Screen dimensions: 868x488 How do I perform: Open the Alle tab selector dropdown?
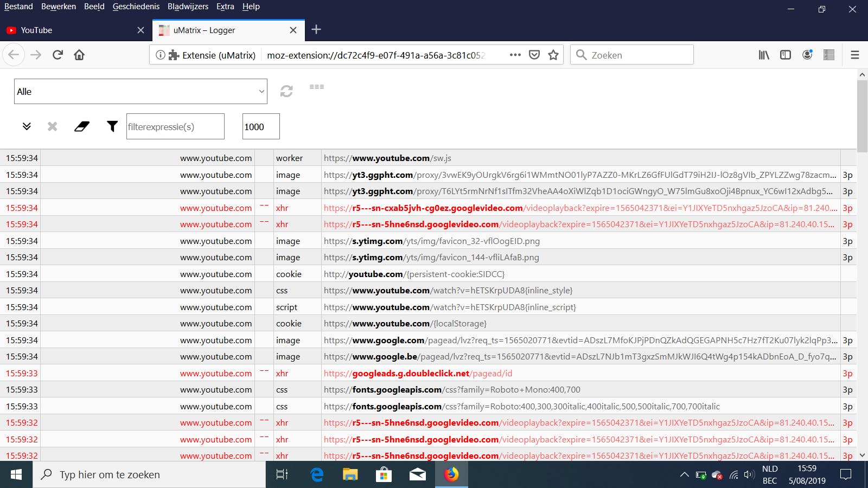pos(141,92)
